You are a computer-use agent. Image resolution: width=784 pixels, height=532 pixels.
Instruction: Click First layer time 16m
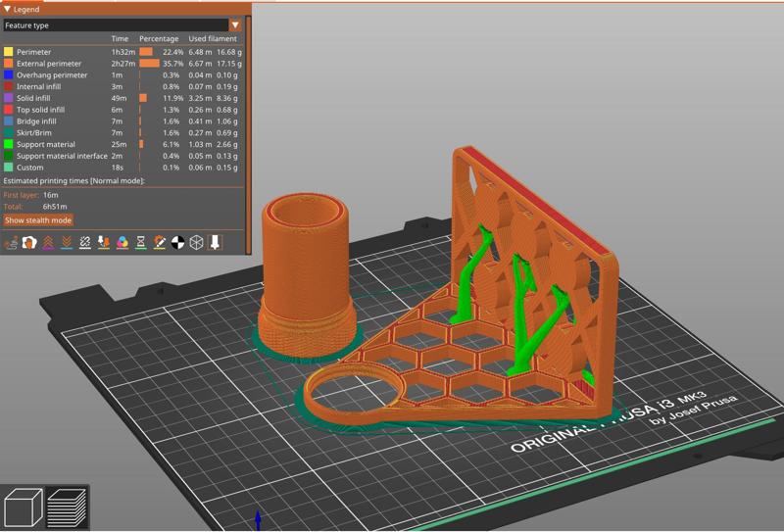pos(51,195)
